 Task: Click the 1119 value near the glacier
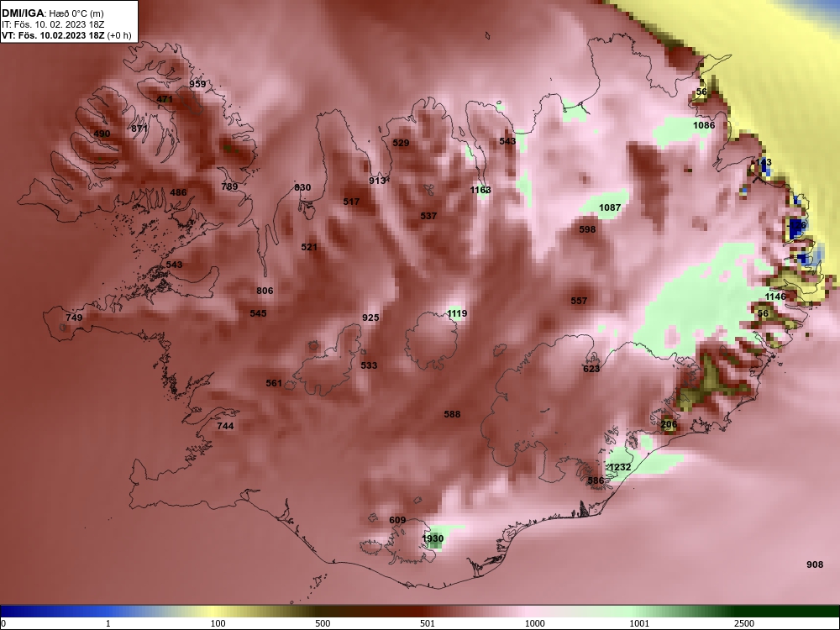click(x=457, y=314)
